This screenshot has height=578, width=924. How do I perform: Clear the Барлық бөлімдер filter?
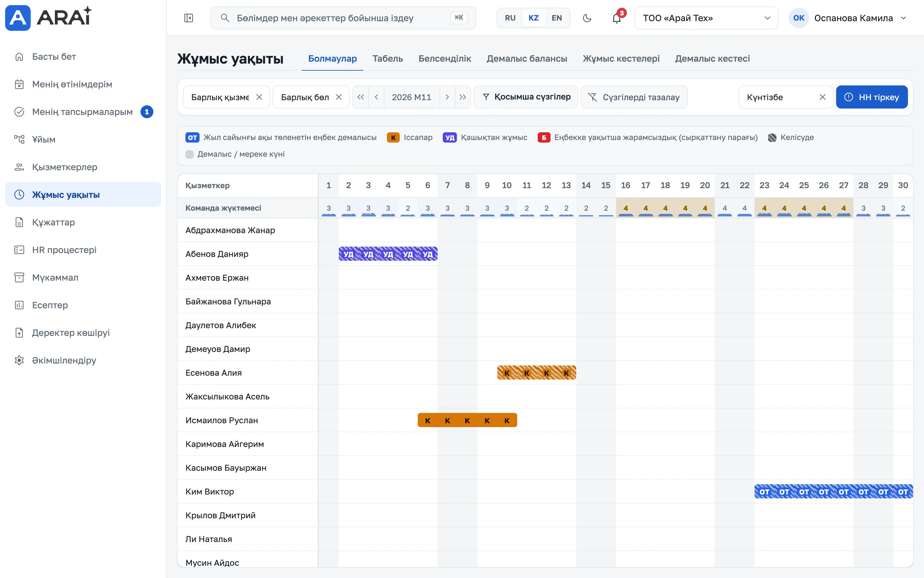(339, 97)
